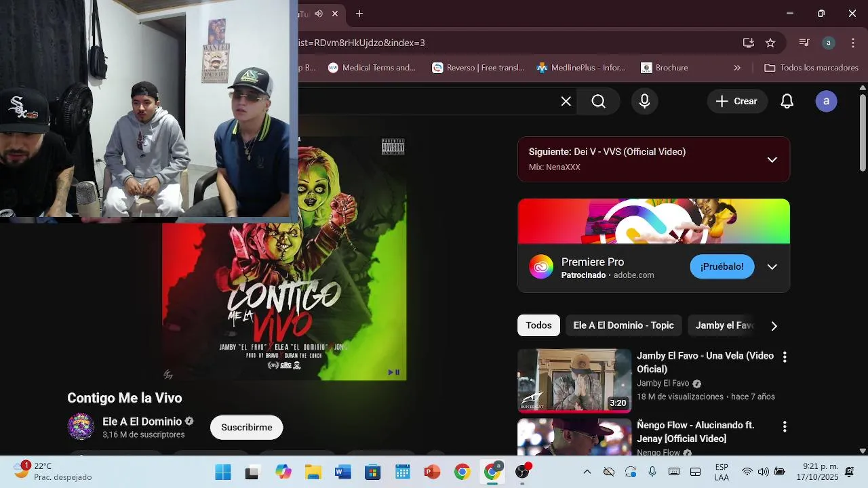Click the microphone tray icon
This screenshot has height=488, width=868.
(x=652, y=472)
